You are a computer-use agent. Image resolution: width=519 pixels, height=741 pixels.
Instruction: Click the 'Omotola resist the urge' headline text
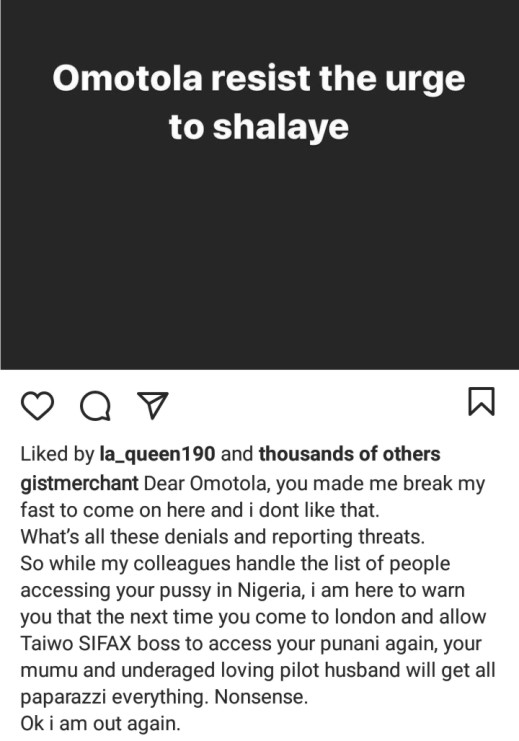point(259,78)
